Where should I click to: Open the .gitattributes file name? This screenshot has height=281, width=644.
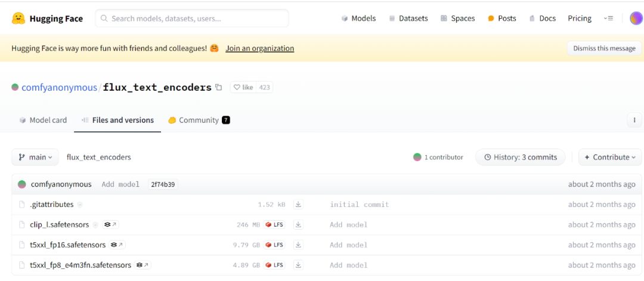tap(52, 204)
